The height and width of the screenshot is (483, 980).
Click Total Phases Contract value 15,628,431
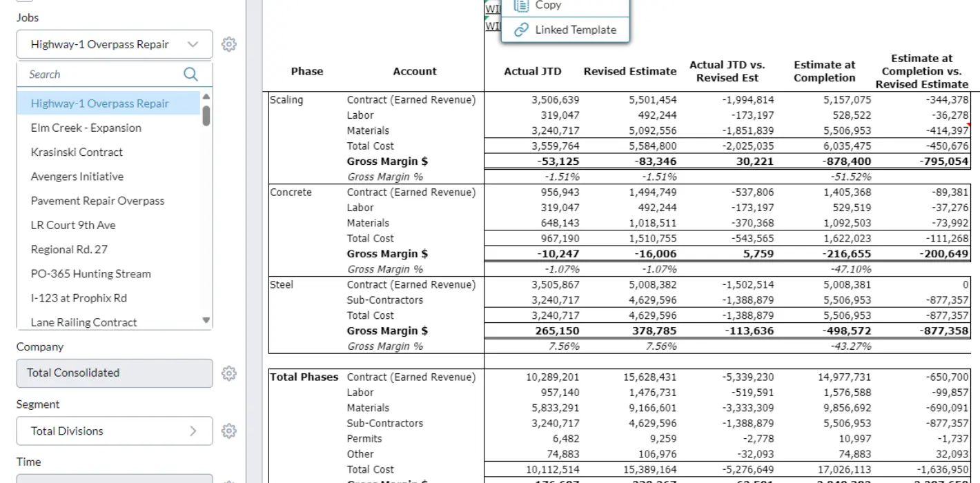pos(649,377)
